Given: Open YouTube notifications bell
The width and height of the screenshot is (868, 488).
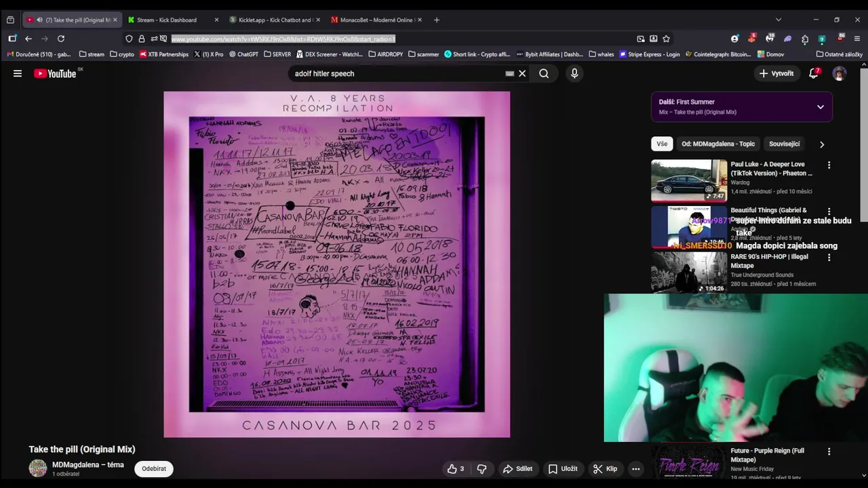Looking at the screenshot, I should point(814,73).
